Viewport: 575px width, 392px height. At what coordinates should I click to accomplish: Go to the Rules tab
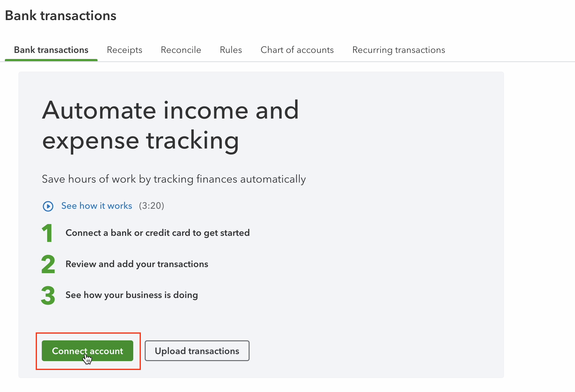coord(231,50)
